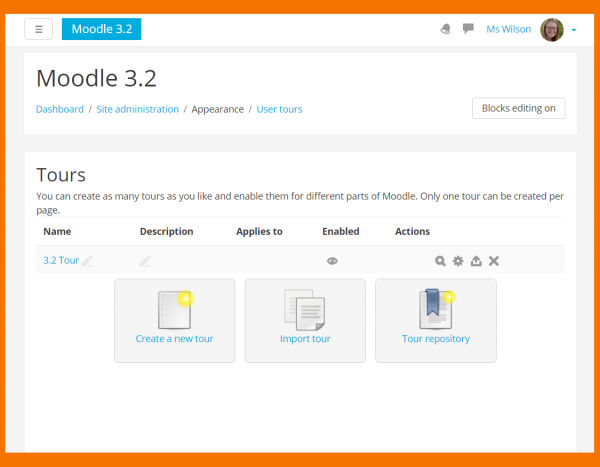The image size is (600, 467).
Task: Open settings gear for 3.2 Tour
Action: 458,261
